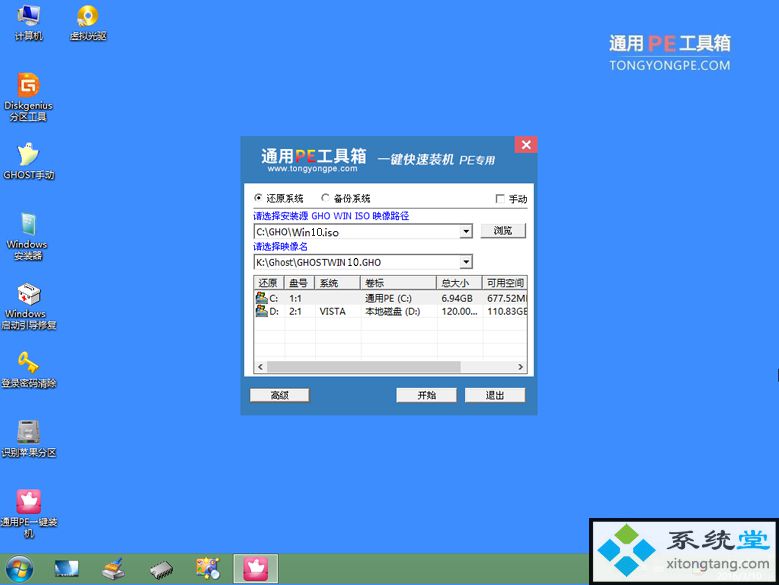Select the 本地磁盘 (D:) volume label cell

click(392, 311)
